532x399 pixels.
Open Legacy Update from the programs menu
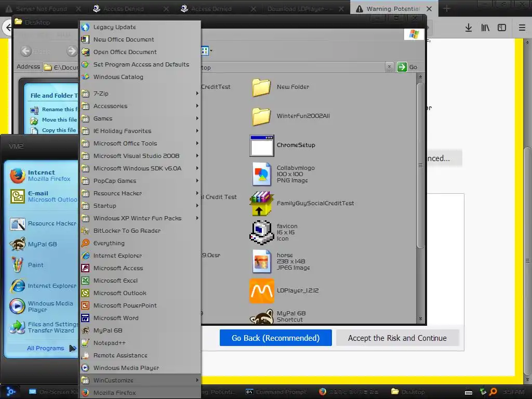point(140,27)
